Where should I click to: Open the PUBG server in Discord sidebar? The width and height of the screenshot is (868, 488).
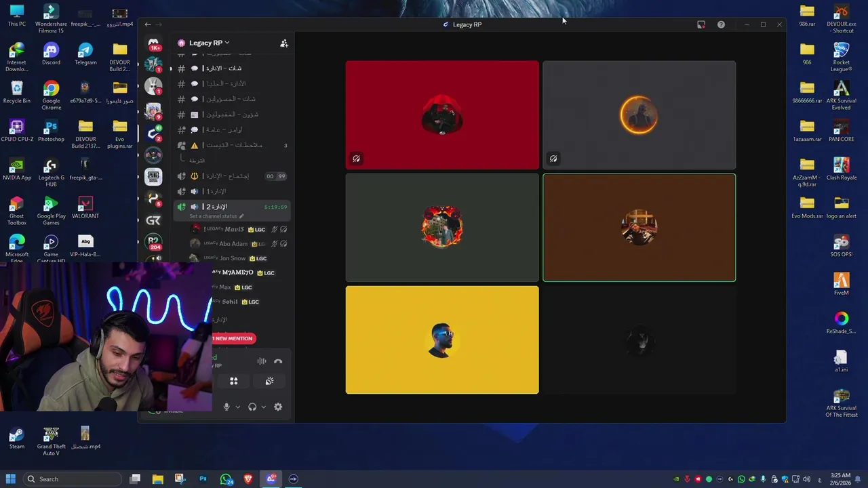coord(154,176)
